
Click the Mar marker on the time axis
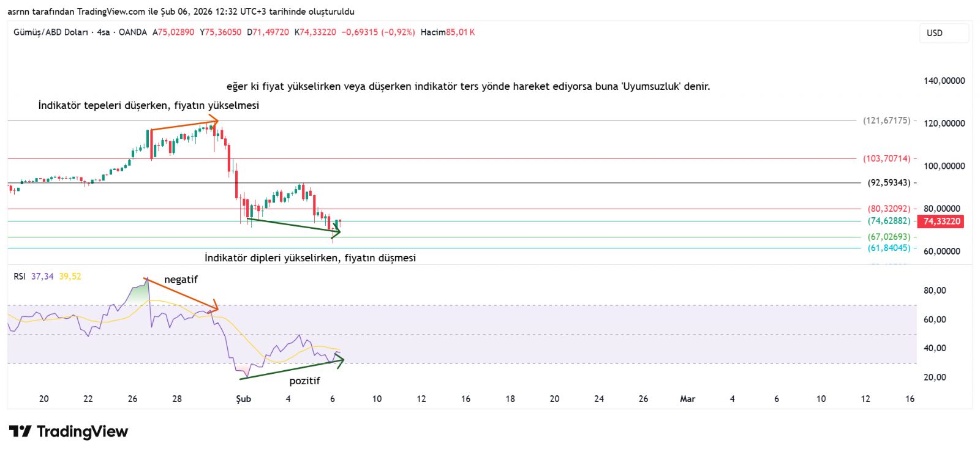[687, 399]
